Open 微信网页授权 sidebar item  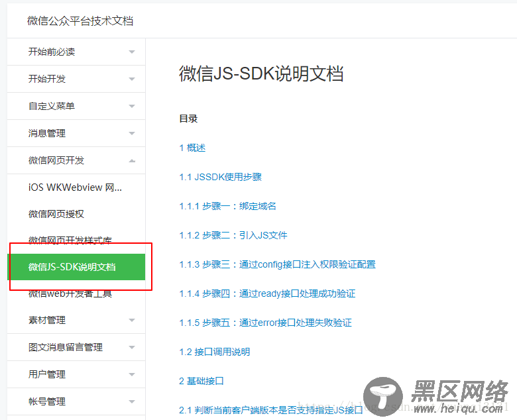click(x=56, y=214)
